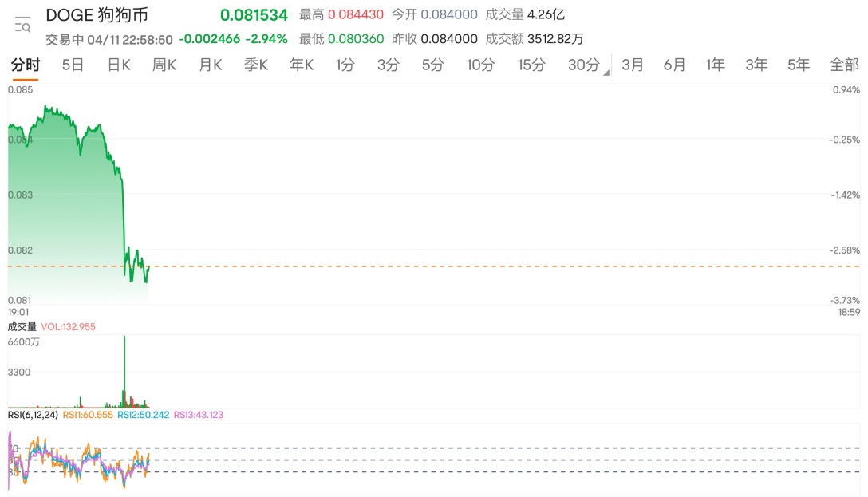Screen dimensions: 868x497
Task: Click the tall volume spike bar
Action: [x=124, y=371]
